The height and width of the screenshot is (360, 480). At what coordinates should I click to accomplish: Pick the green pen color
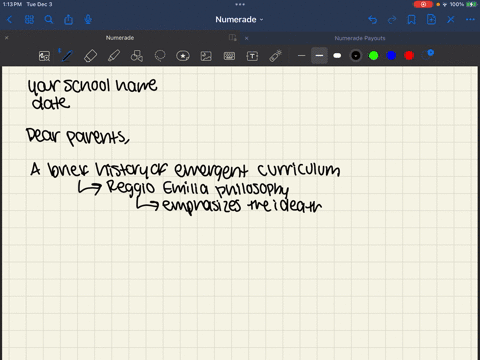tap(374, 56)
